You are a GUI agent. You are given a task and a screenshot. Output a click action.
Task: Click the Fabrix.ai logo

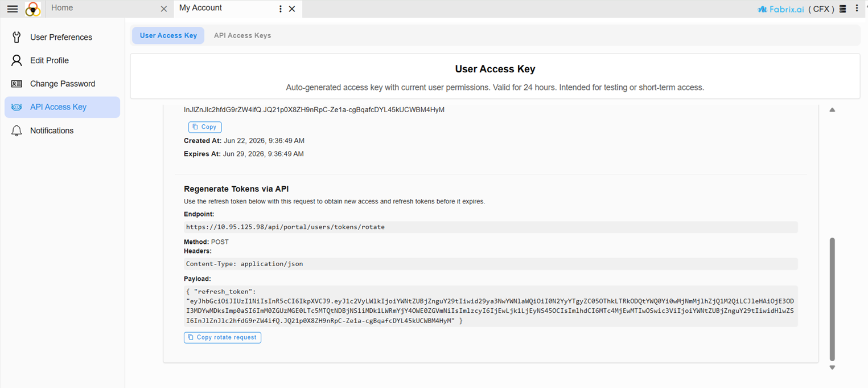click(780, 9)
